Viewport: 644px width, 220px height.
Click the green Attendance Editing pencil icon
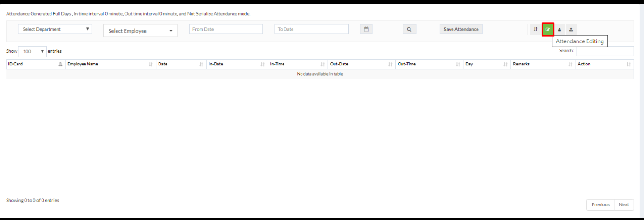548,29
